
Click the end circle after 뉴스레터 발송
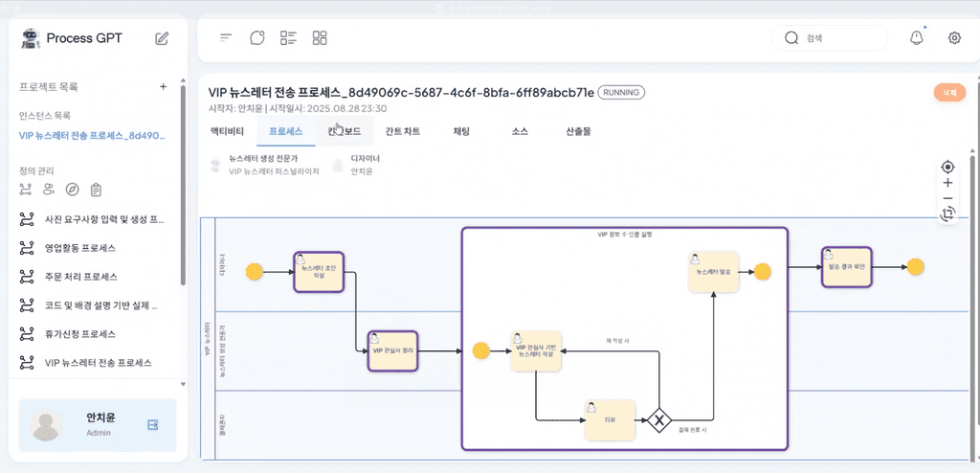(x=763, y=272)
